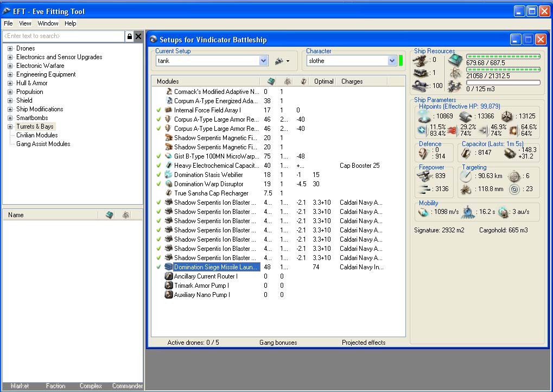Click the CPU usage progress bar

click(x=503, y=56)
